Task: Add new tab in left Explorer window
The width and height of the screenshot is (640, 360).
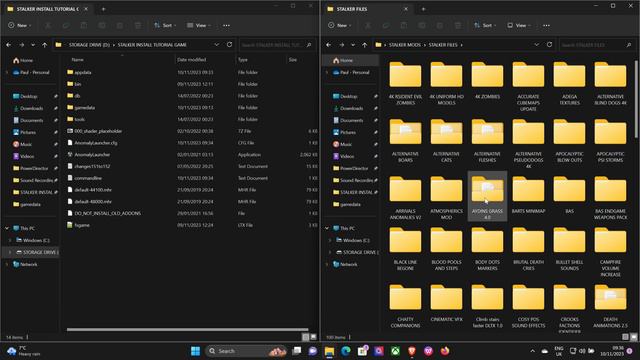Action: pyautogui.click(x=103, y=9)
